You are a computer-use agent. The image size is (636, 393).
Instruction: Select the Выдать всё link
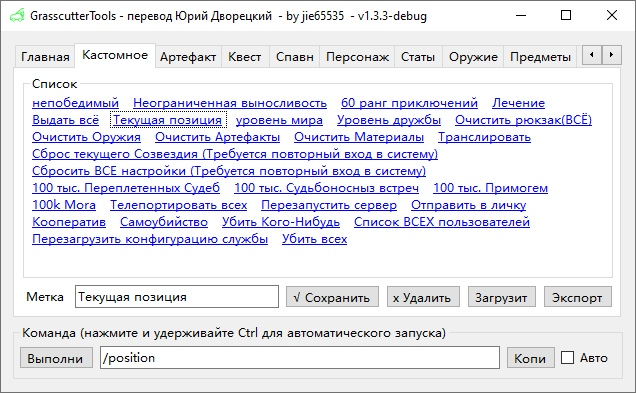65,120
